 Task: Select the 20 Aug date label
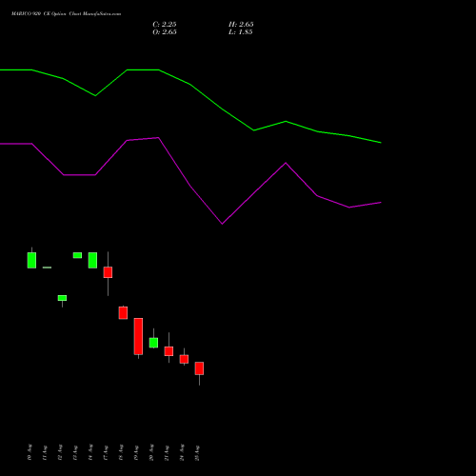[151, 452]
